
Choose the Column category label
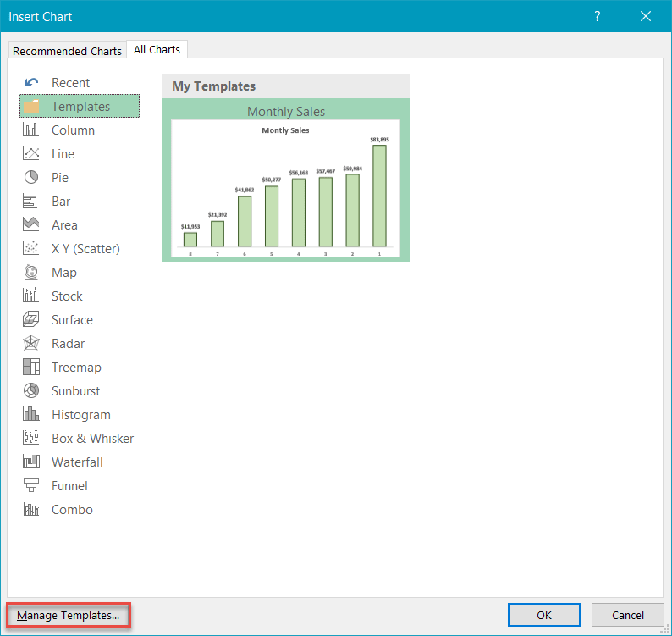click(73, 130)
